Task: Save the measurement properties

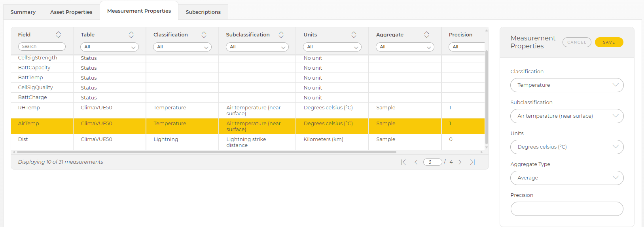Action: [x=609, y=42]
